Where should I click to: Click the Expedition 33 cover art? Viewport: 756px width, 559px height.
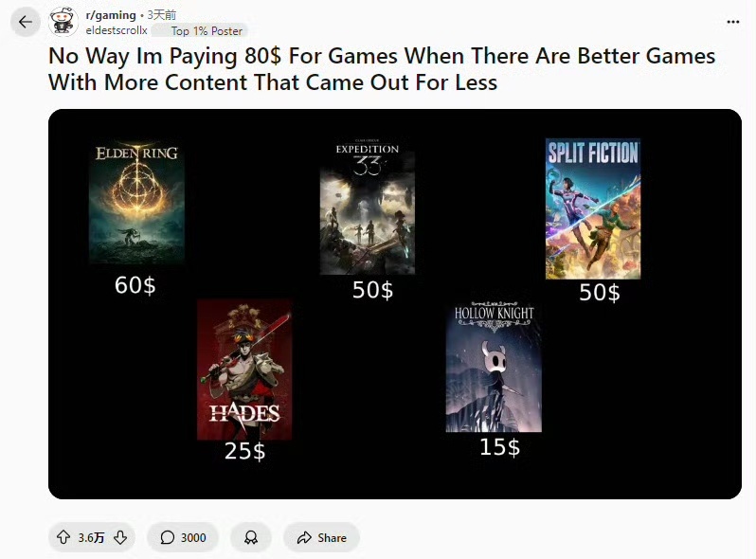tap(368, 207)
